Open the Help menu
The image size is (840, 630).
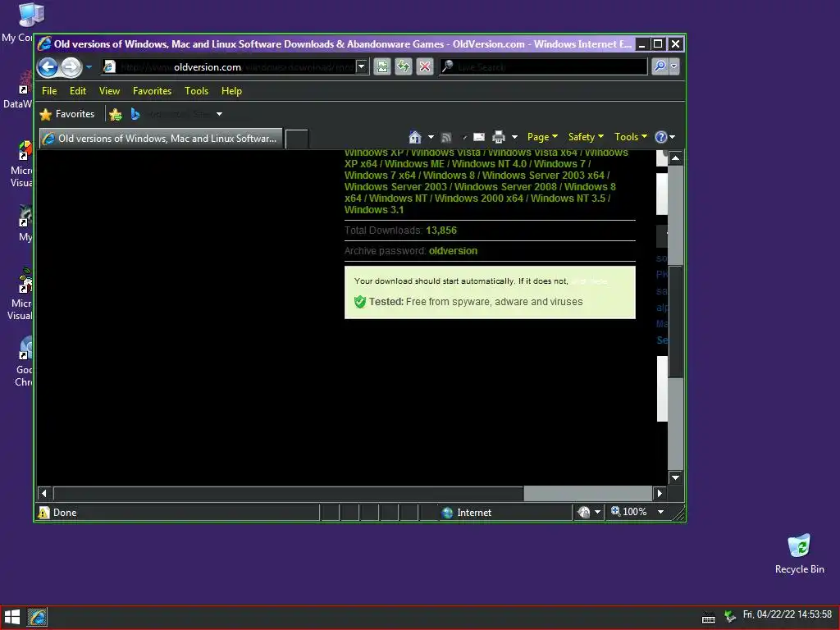[x=231, y=91]
